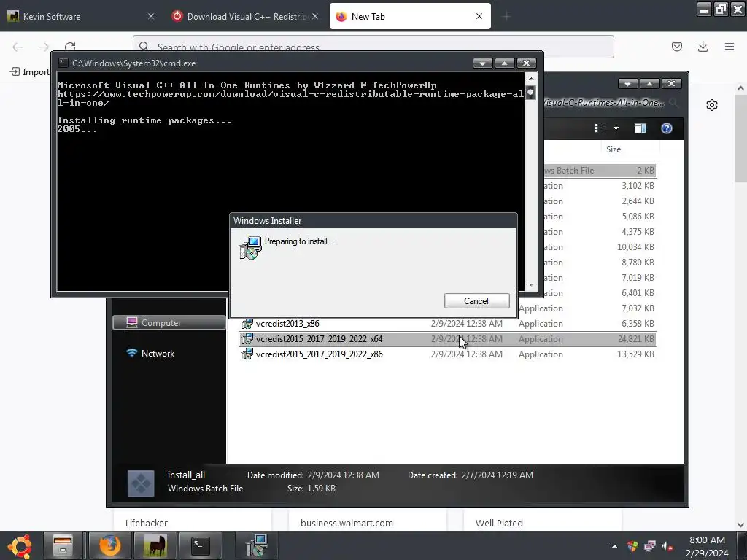
Task: Select the New Tab browser tab
Action: (x=410, y=16)
